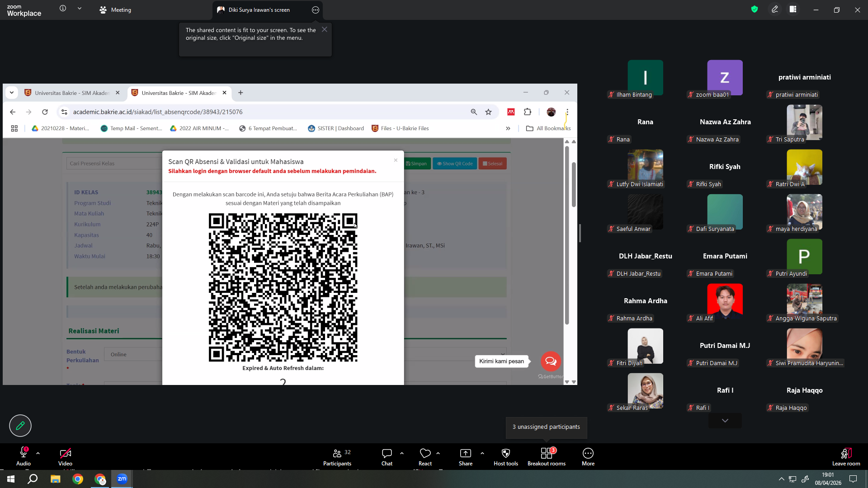The height and width of the screenshot is (488, 868).
Task: Open screen share options ellipsis
Action: tap(316, 10)
